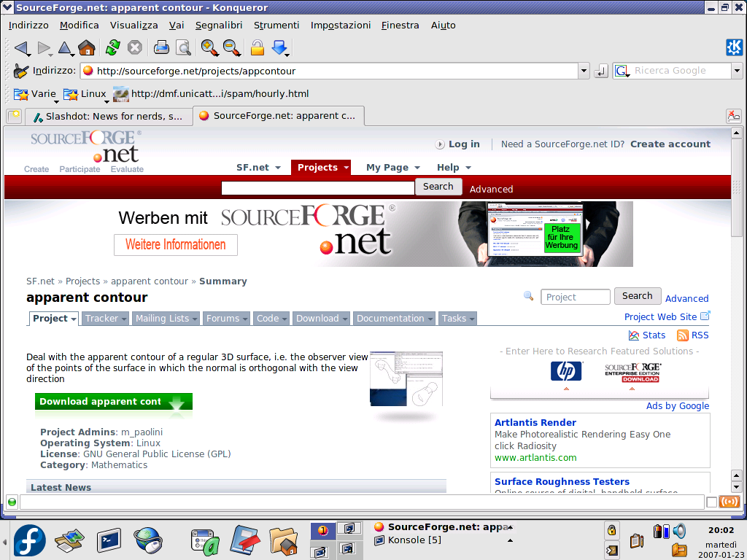This screenshot has height=560, width=747.
Task: Open the Indirizzo menu
Action: click(x=28, y=26)
